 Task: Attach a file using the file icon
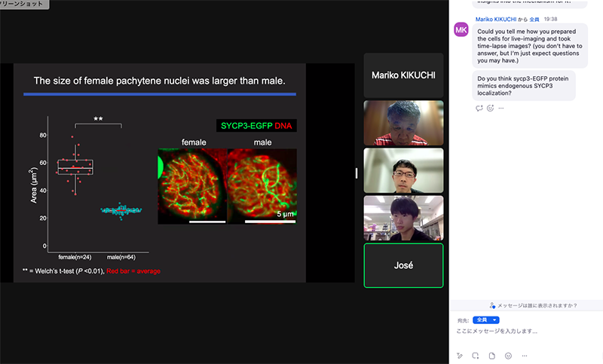click(492, 356)
